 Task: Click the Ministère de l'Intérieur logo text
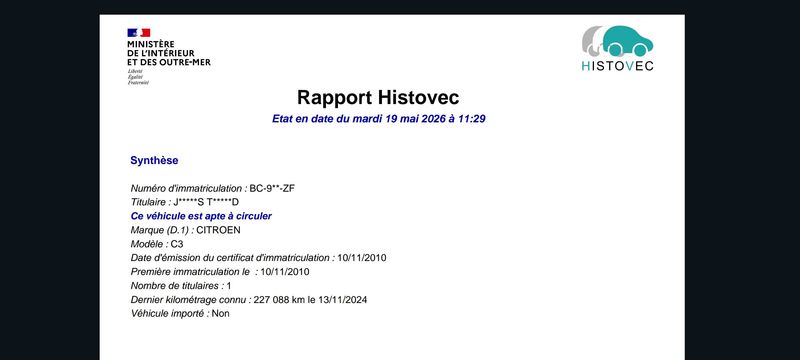pos(168,53)
